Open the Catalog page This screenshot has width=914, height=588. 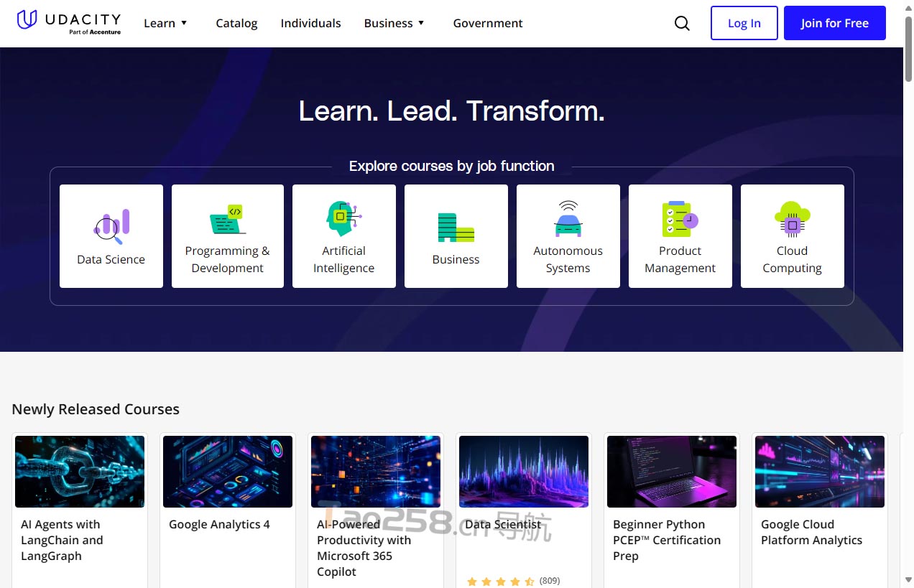click(x=236, y=23)
